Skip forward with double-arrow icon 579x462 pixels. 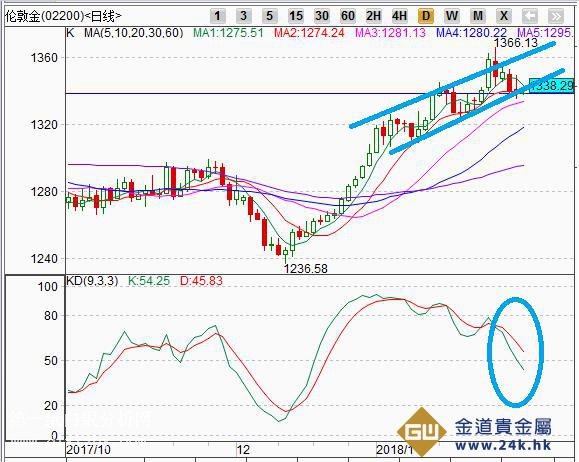tap(556, 16)
